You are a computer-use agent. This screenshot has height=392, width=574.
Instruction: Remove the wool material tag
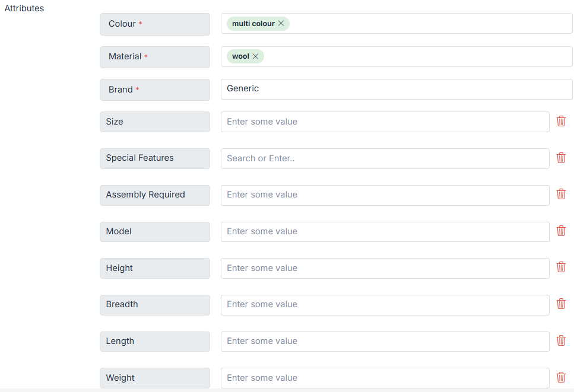click(256, 56)
